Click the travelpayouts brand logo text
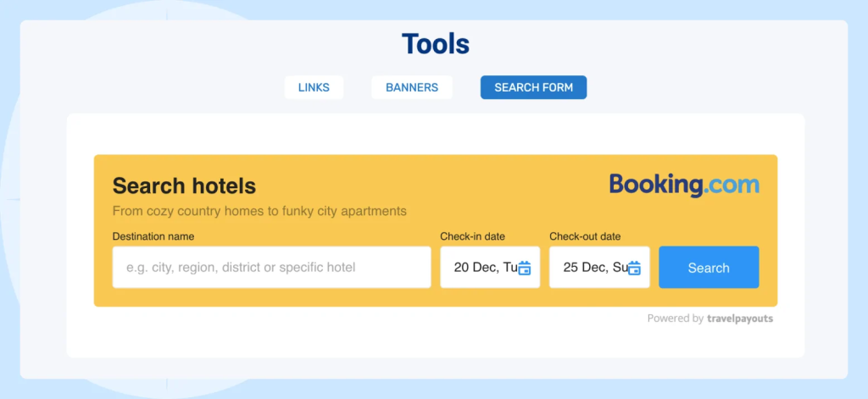 (x=740, y=319)
